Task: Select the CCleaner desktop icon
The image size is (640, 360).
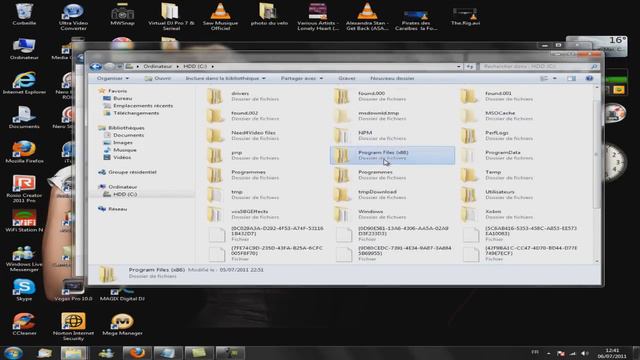Action: tap(24, 324)
